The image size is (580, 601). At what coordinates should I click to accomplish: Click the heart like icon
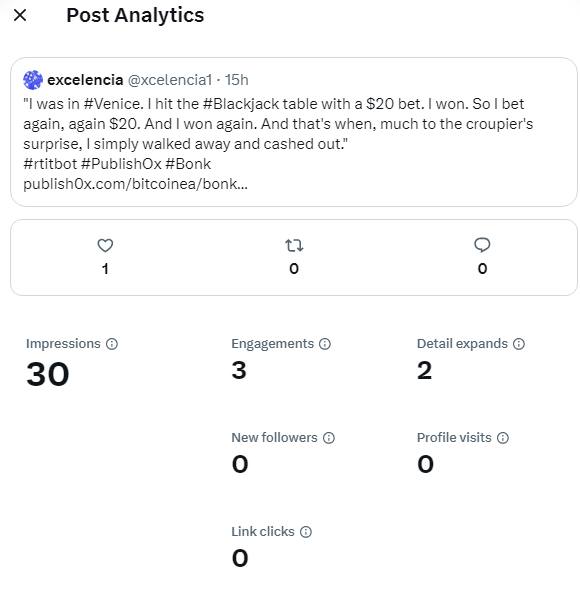click(105, 245)
